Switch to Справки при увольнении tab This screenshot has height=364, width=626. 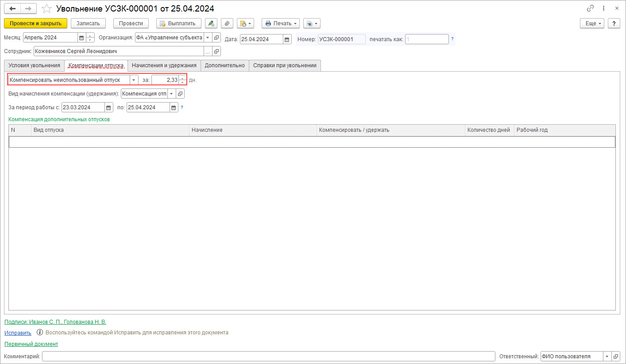(x=285, y=65)
